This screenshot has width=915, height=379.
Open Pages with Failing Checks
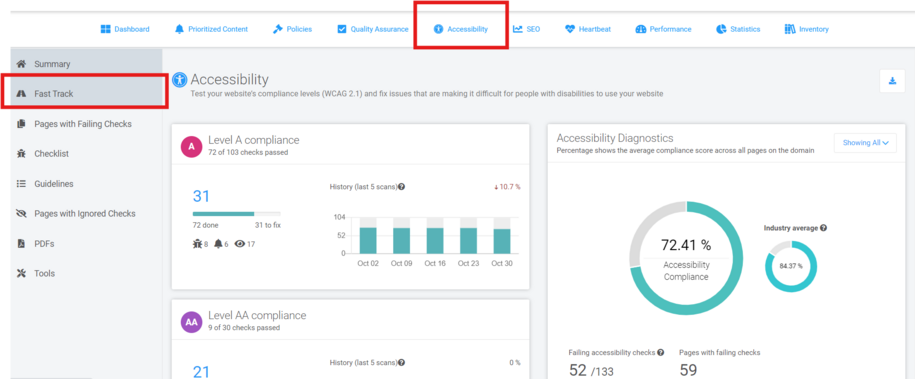pyautogui.click(x=86, y=124)
